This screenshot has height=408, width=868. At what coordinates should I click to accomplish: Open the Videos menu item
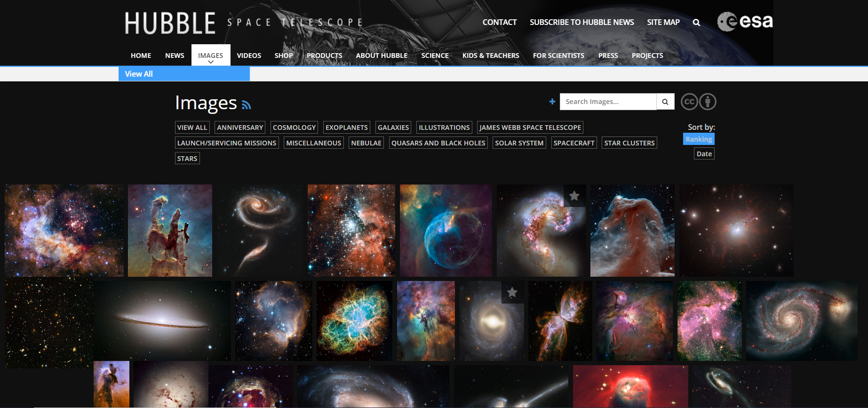click(x=249, y=56)
